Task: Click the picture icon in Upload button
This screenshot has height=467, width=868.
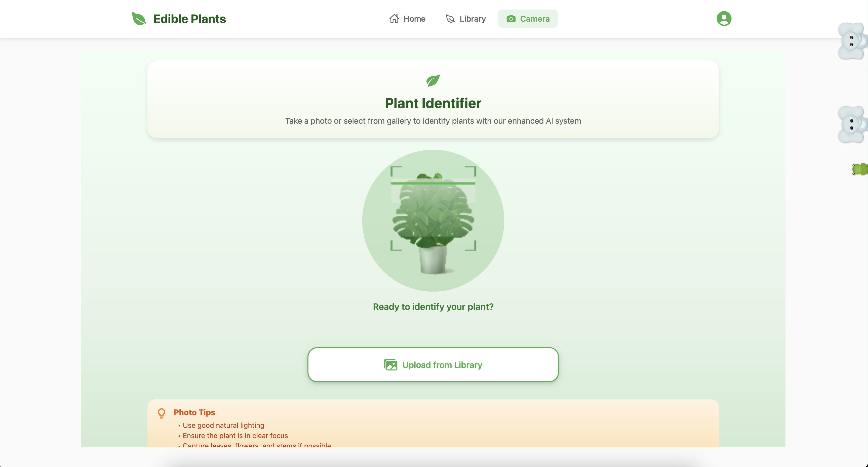Action: pyautogui.click(x=390, y=365)
